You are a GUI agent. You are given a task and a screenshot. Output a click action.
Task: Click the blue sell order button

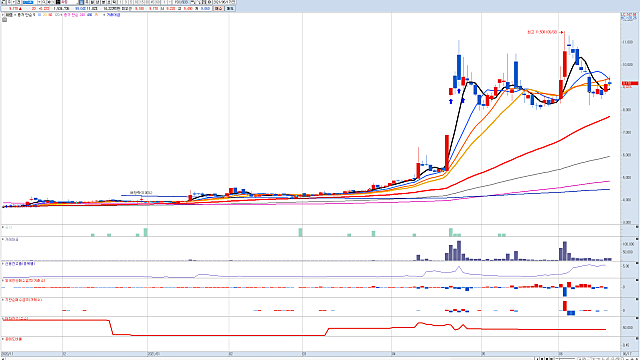point(230,8)
